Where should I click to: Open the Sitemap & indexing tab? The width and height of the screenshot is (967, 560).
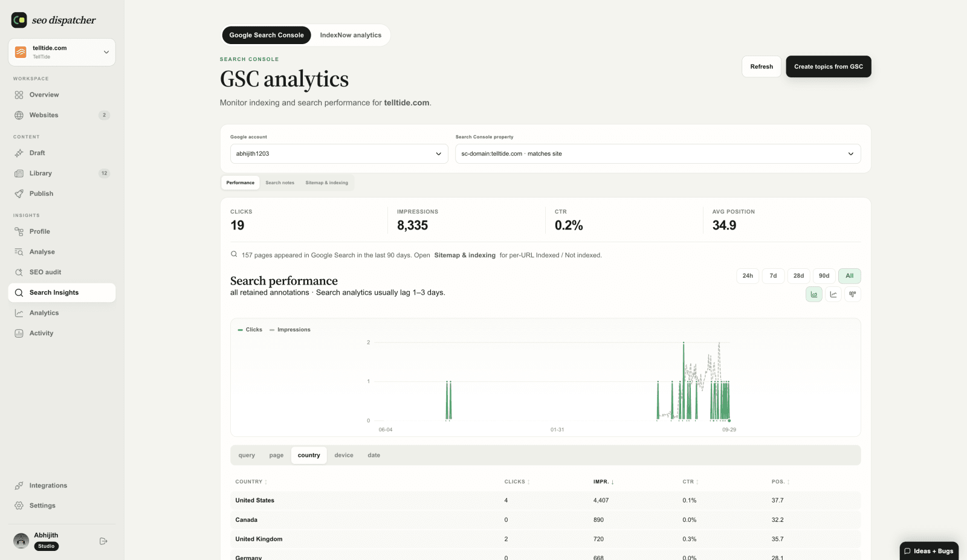click(x=326, y=183)
